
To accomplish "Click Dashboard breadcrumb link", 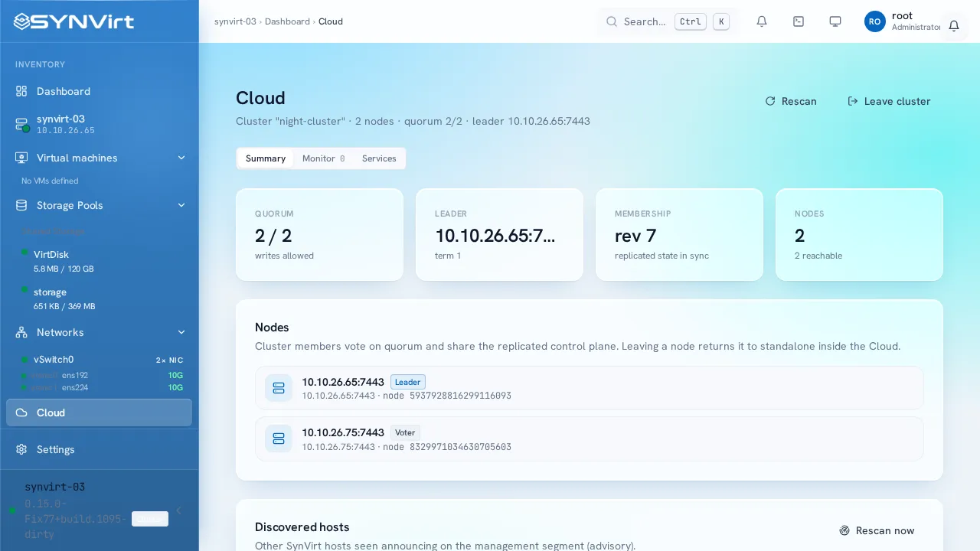I will coord(287,21).
